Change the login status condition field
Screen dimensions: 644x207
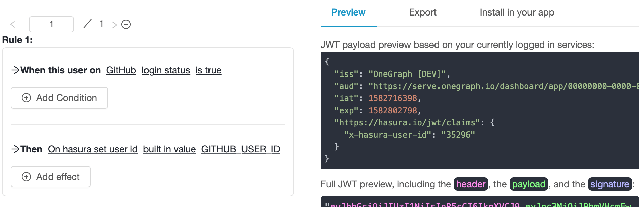click(x=166, y=70)
